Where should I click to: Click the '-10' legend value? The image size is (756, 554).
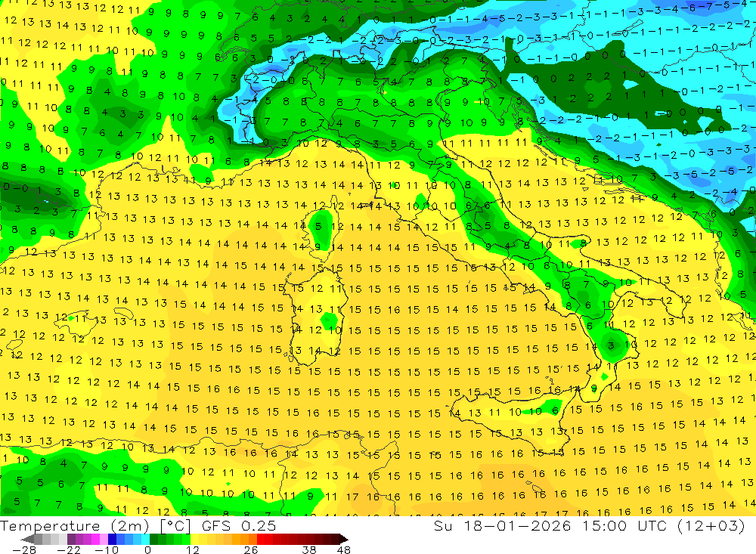[106, 549]
